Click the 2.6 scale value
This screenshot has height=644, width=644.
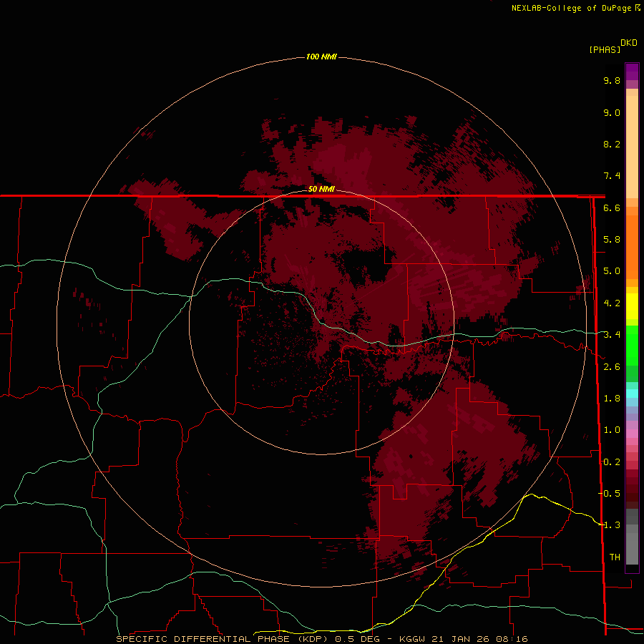(x=612, y=367)
